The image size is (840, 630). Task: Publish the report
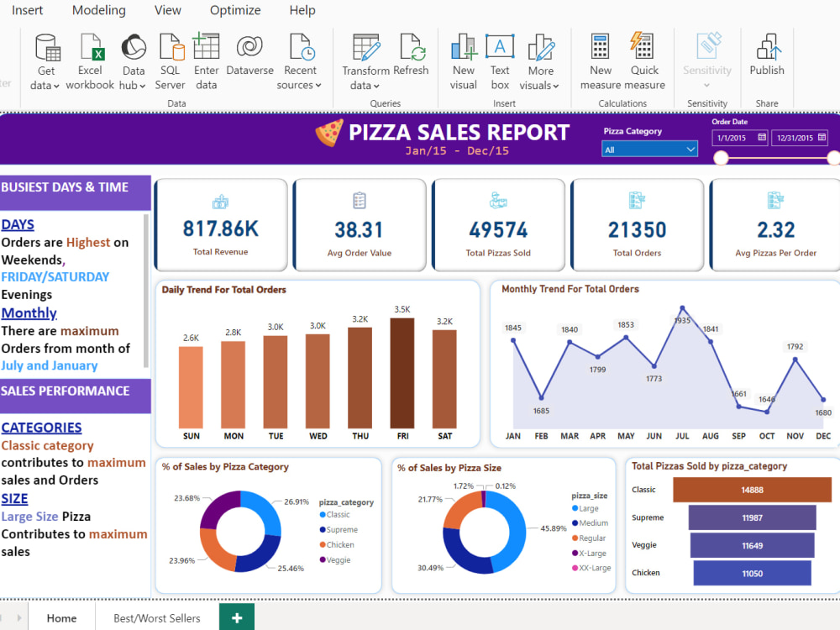[767, 57]
